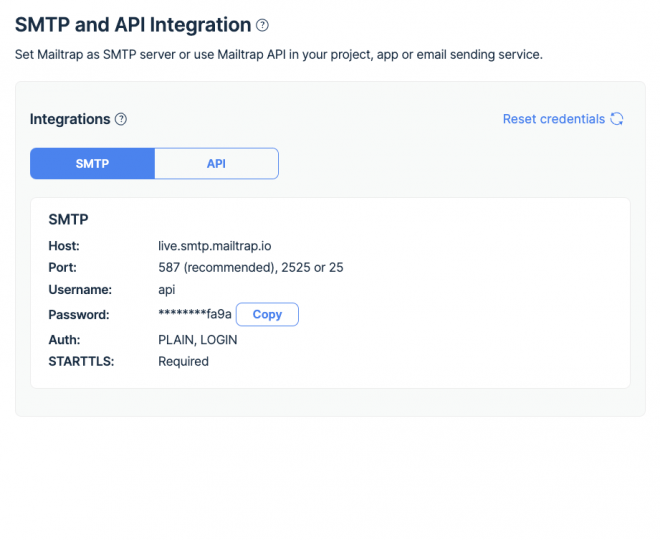The image size is (660, 540).
Task: Click the circular arrows reset icon
Action: (617, 119)
